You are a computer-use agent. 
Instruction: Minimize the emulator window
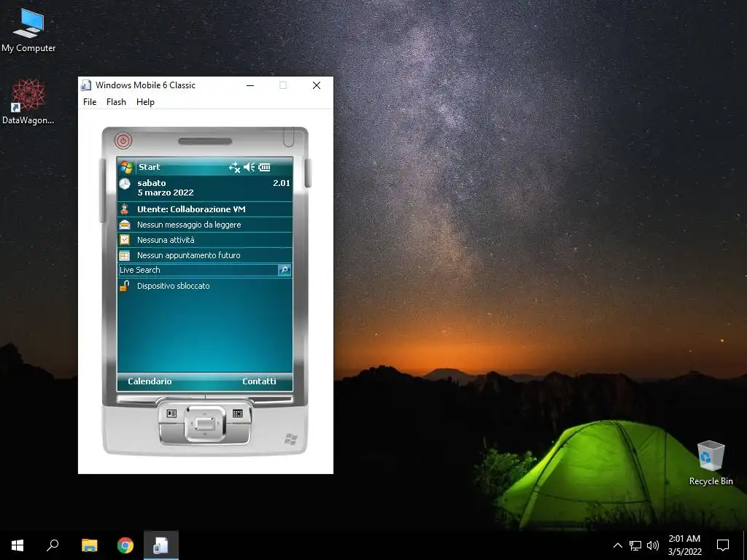250,85
